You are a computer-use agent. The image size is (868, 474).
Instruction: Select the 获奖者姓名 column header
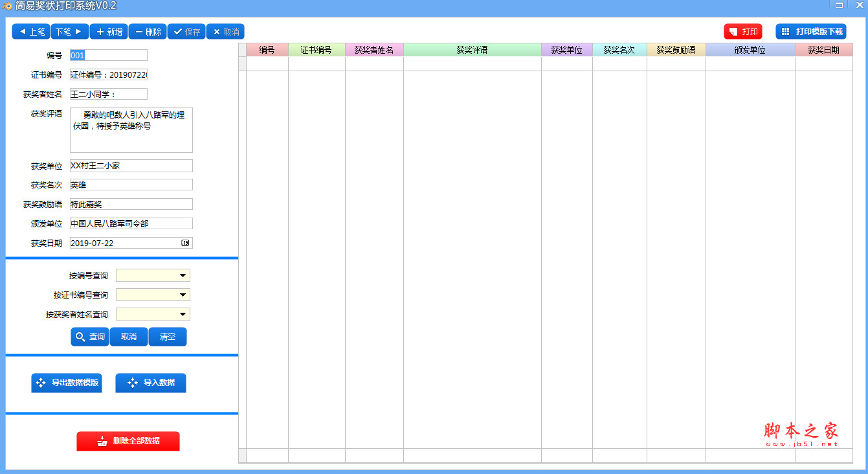pos(374,50)
